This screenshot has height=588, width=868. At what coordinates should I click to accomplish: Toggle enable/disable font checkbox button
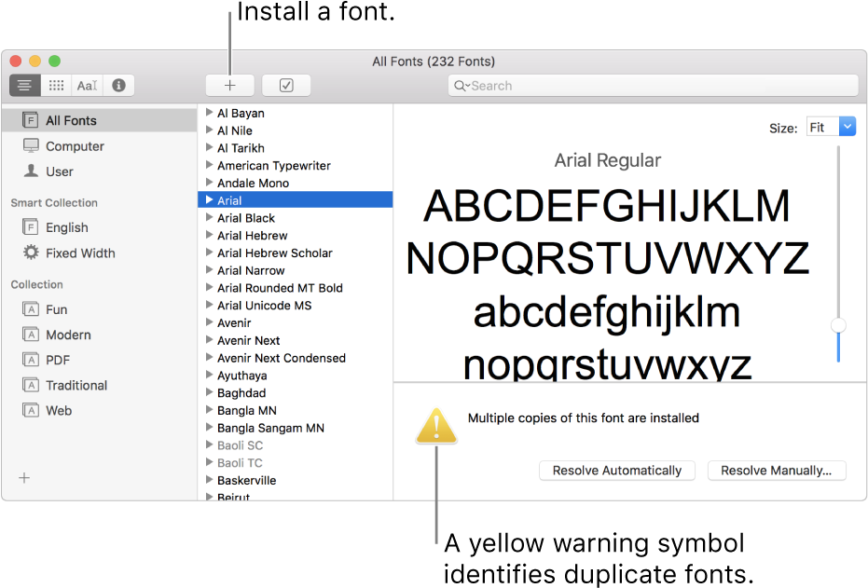pos(286,86)
